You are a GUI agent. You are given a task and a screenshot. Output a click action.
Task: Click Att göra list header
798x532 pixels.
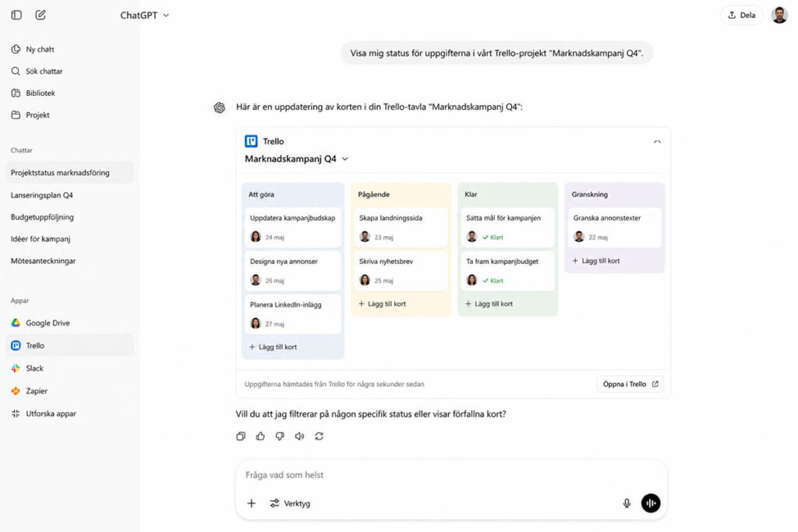[261, 194]
